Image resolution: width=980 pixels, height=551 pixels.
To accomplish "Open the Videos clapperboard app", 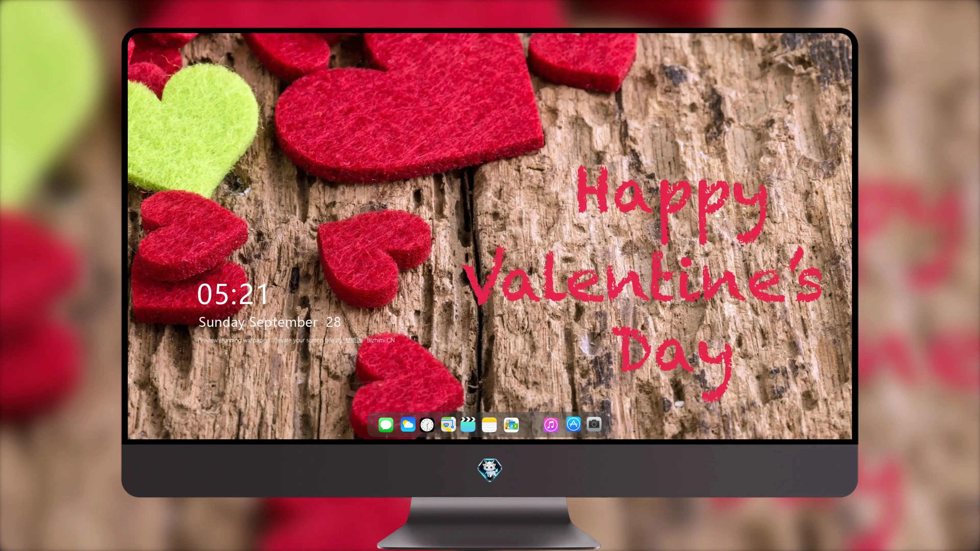I will [x=468, y=424].
